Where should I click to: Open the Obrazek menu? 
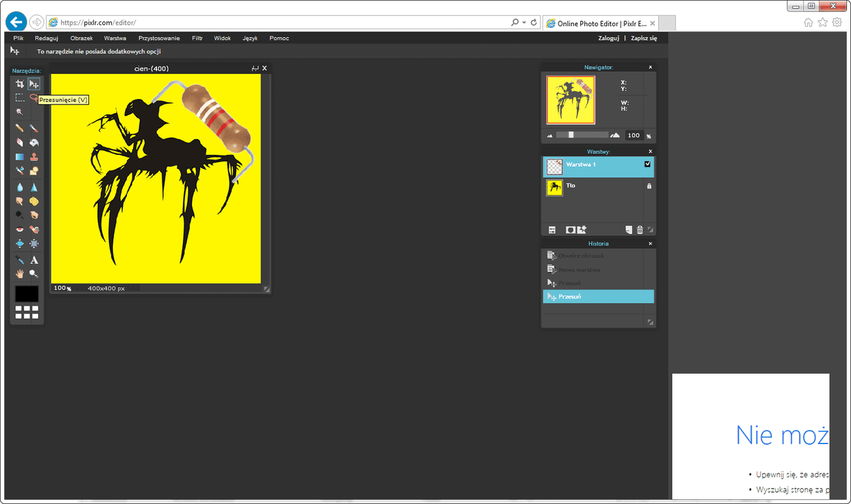pyautogui.click(x=82, y=38)
